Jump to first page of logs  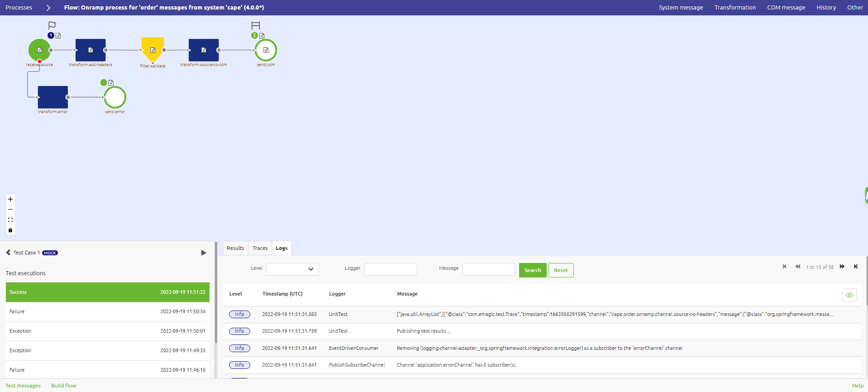[784, 267]
